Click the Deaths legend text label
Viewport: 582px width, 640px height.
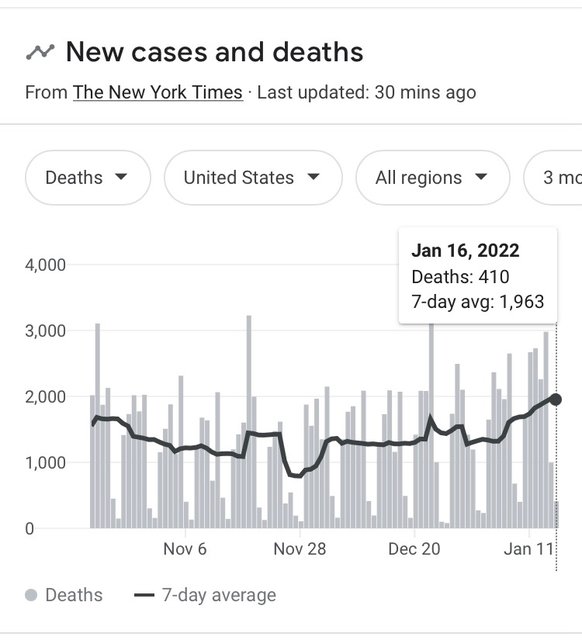[74, 595]
